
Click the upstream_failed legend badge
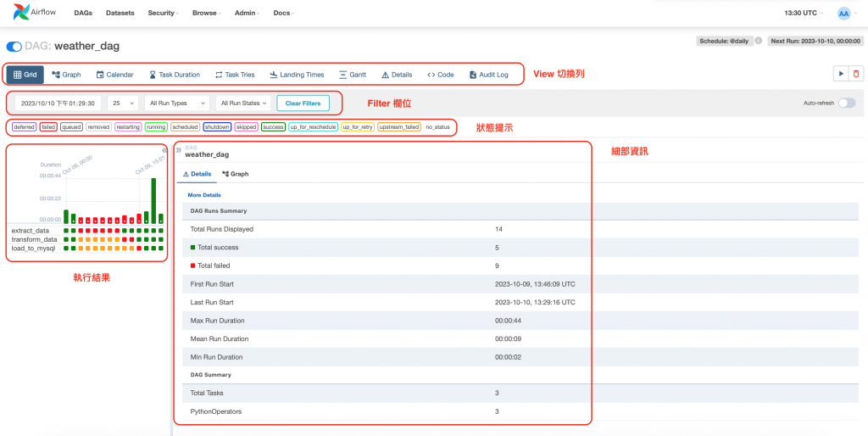point(399,127)
